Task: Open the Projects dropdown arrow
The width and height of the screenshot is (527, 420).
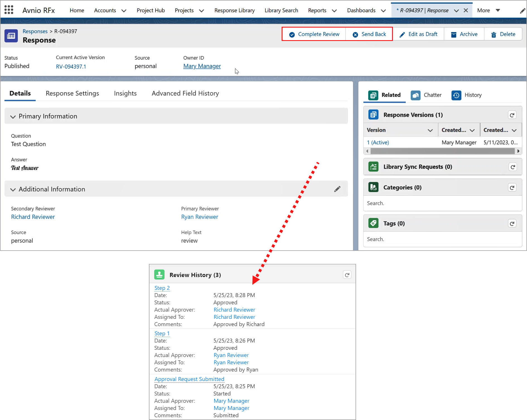Action: point(201,11)
